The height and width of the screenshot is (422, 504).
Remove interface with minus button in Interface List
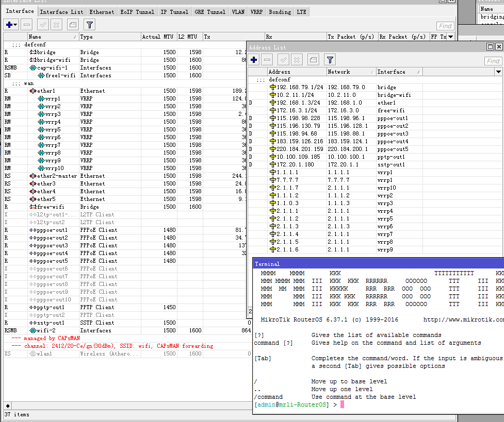[27, 25]
